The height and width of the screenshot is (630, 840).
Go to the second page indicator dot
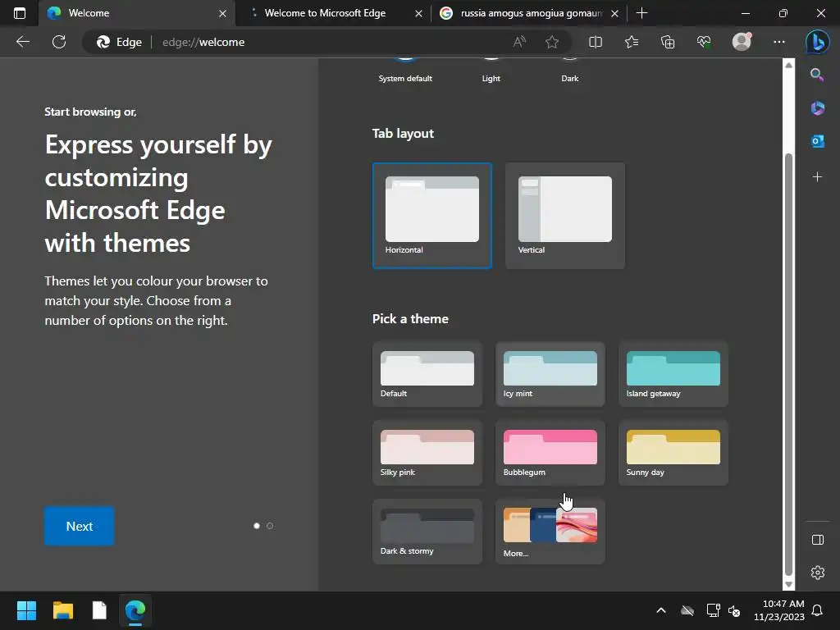[x=270, y=526]
